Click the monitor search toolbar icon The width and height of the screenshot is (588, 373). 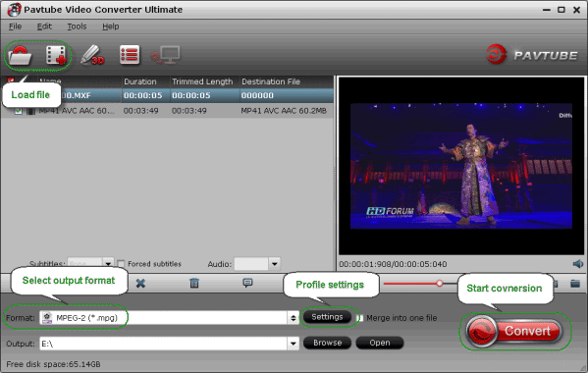(165, 55)
